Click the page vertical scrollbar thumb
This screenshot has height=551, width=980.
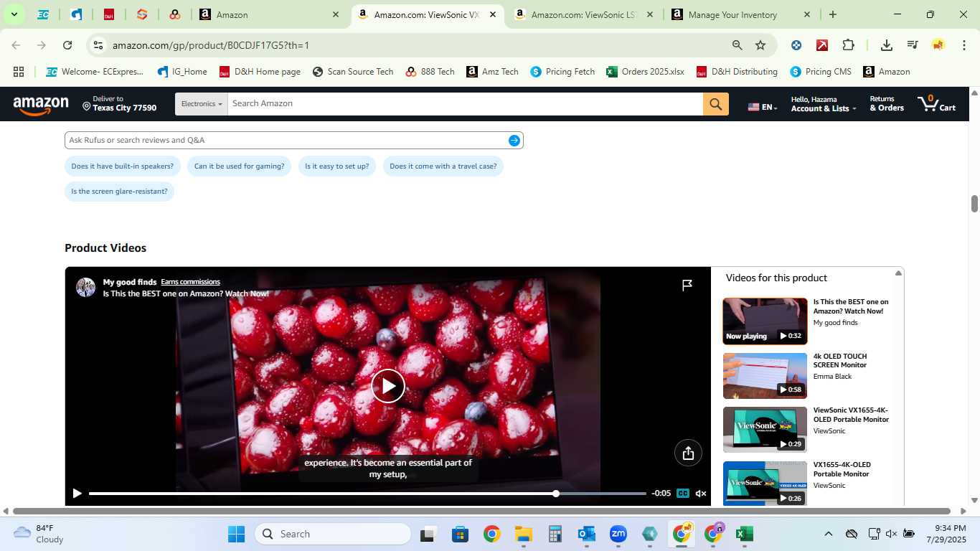(974, 204)
